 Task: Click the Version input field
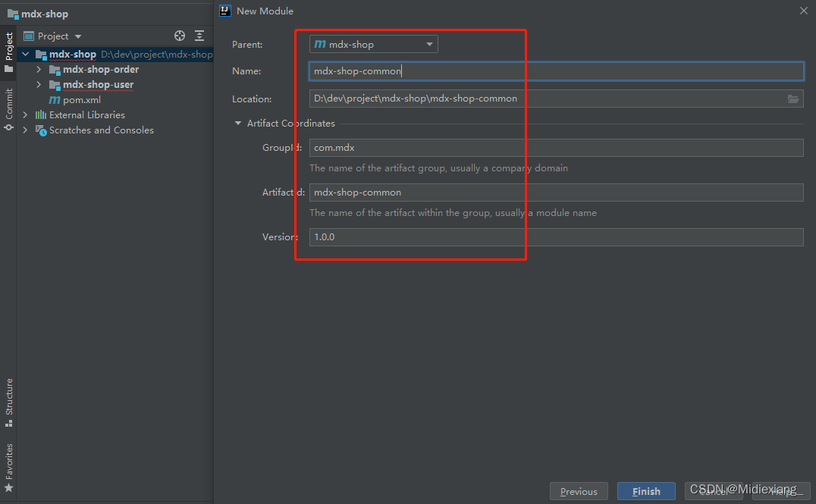(x=557, y=237)
